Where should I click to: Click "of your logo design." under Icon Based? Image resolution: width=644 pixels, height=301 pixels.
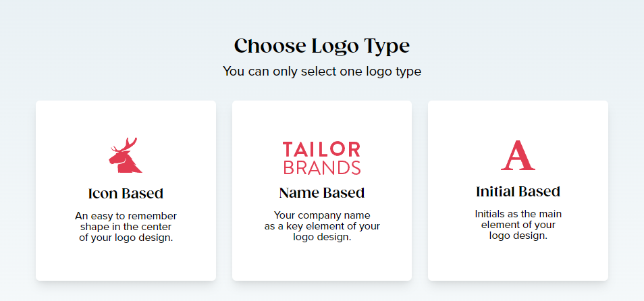[x=126, y=237]
